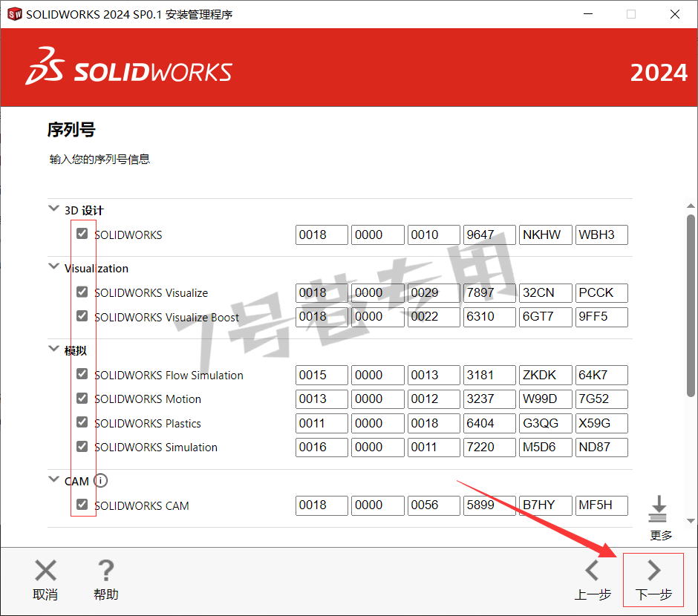Collapse the Visualization section

53,266
